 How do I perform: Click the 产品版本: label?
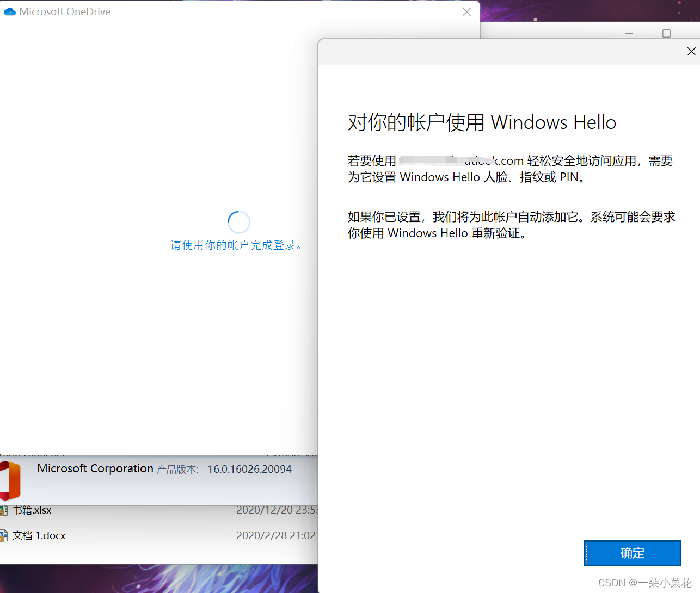177,470
